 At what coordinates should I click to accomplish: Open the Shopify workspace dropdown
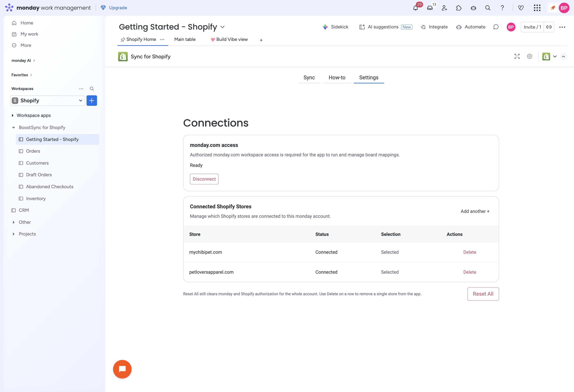pyautogui.click(x=48, y=100)
